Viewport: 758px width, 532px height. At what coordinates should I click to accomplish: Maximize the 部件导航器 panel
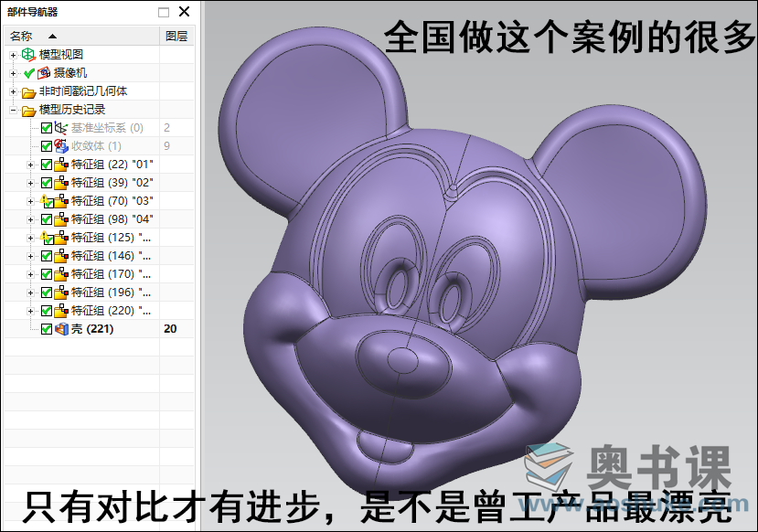(x=164, y=12)
